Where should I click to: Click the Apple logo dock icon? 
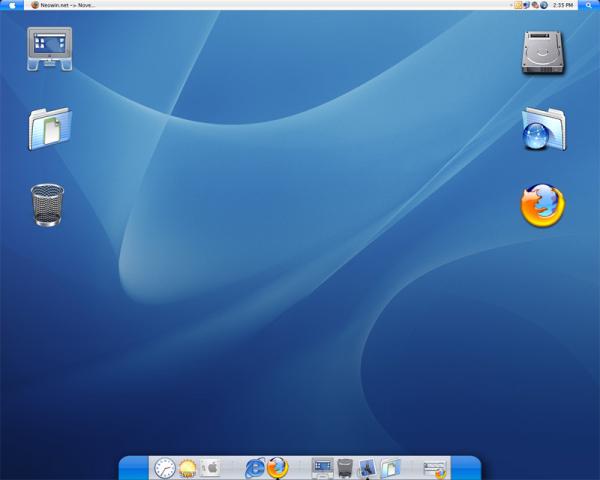[210, 468]
